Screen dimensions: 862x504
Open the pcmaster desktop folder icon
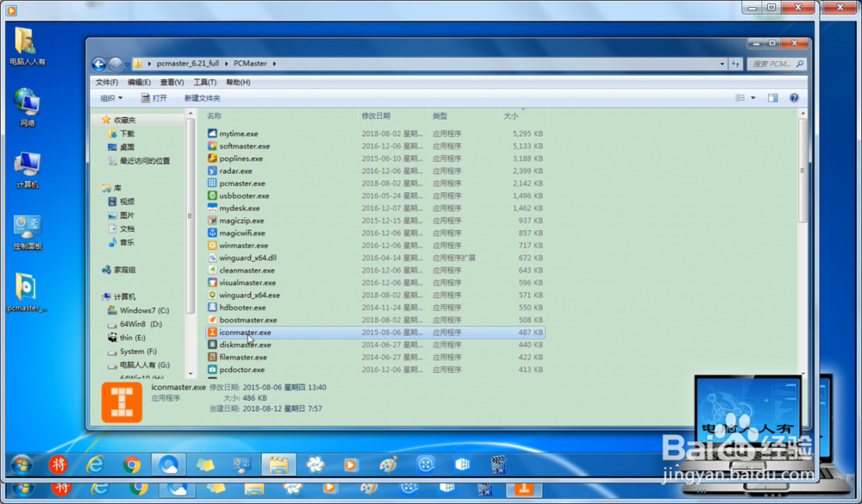[x=27, y=292]
